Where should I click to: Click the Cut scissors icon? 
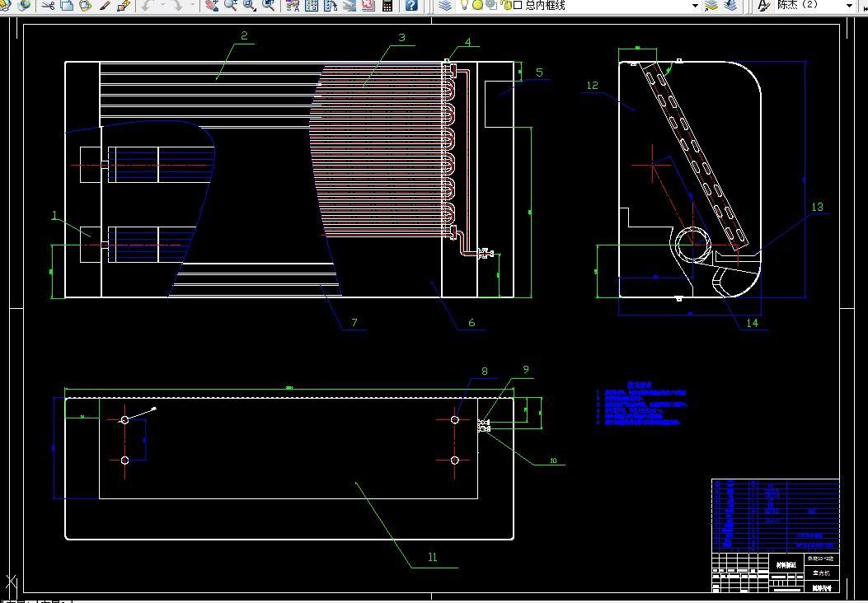(x=48, y=6)
